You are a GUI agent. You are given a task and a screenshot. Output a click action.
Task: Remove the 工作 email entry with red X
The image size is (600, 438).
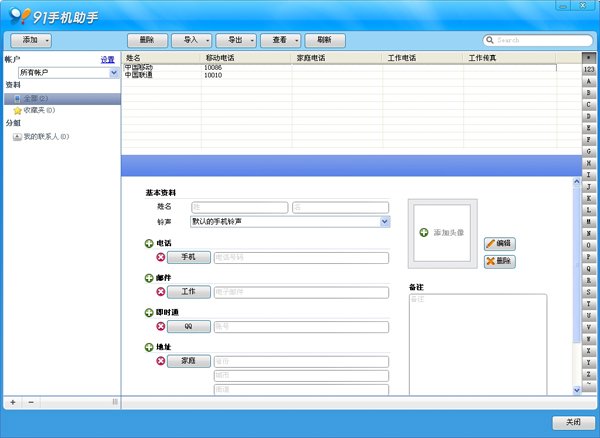click(x=161, y=292)
